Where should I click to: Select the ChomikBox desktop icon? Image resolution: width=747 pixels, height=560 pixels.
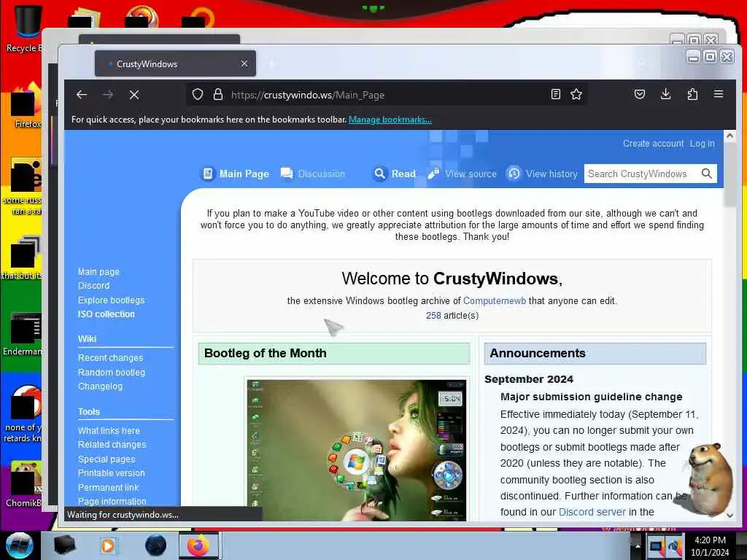pos(24,484)
